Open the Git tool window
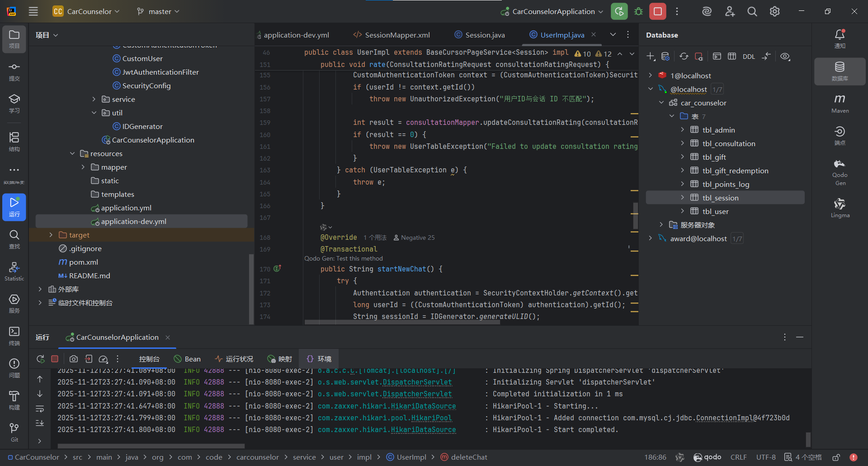 (14, 433)
